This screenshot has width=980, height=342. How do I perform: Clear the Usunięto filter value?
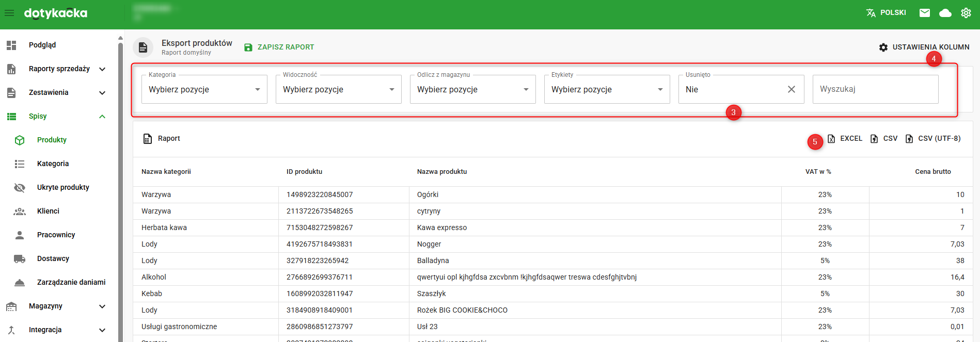[x=791, y=89]
